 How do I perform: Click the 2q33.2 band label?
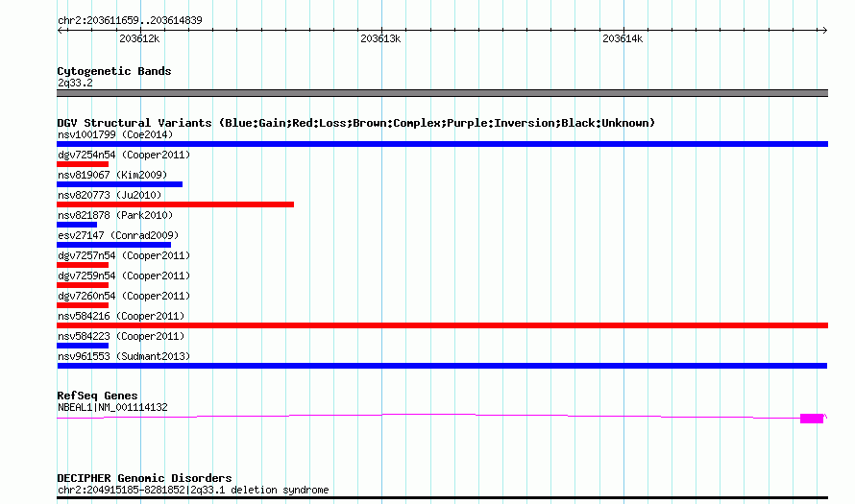pos(75,83)
